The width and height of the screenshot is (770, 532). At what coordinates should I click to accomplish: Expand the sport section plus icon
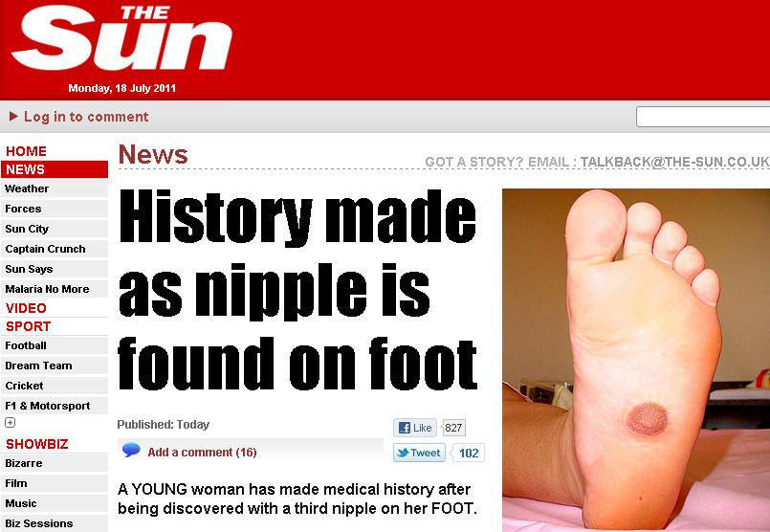[10, 423]
